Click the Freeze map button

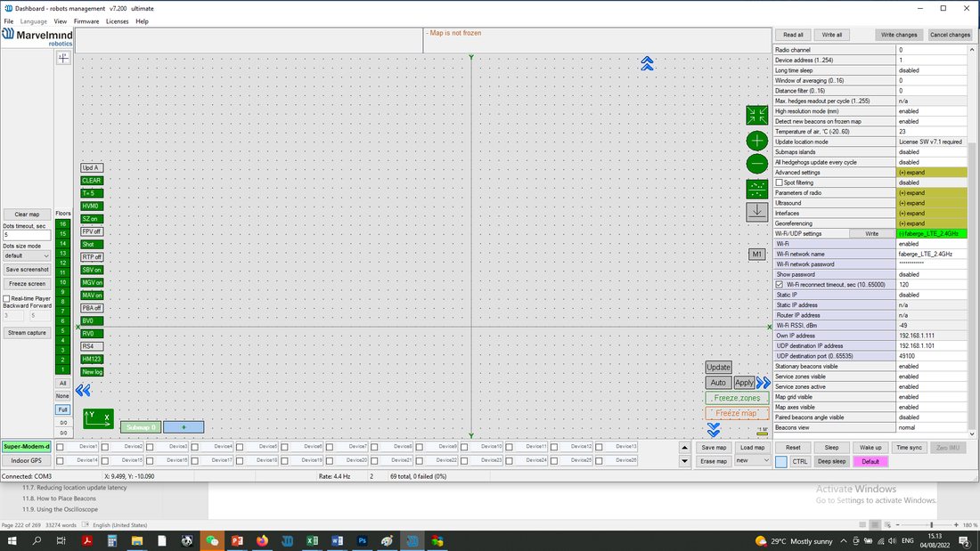point(737,413)
